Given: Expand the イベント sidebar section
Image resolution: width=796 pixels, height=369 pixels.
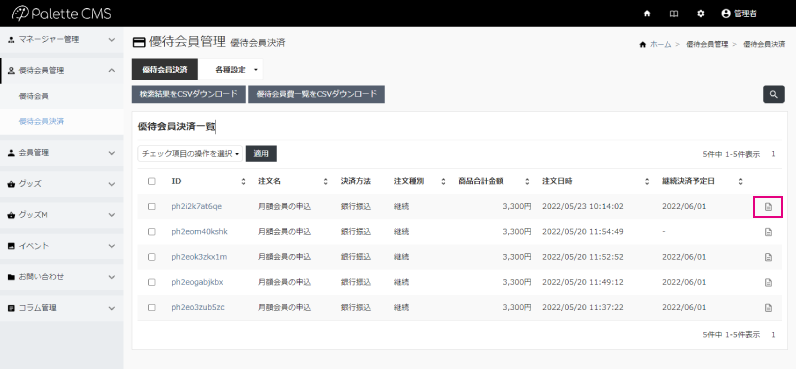Looking at the screenshot, I should (x=61, y=246).
